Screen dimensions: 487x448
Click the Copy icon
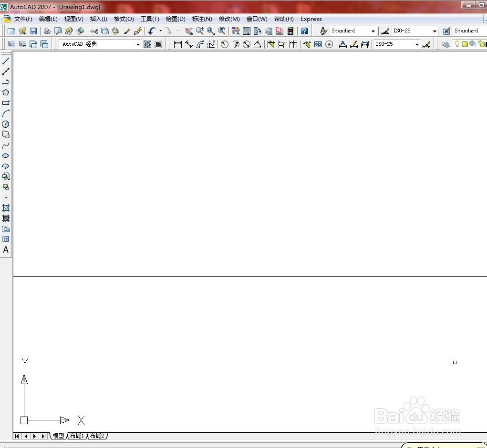105,31
